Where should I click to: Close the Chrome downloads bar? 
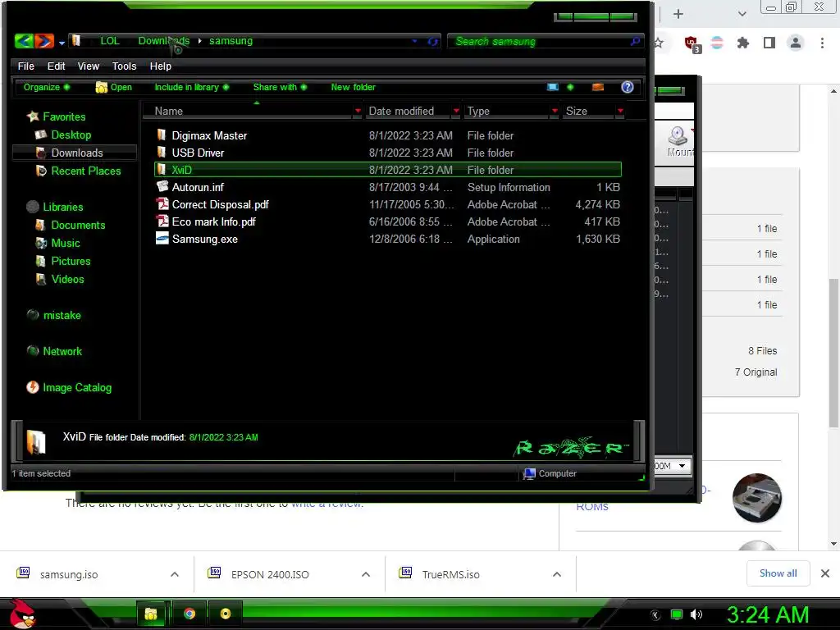(825, 573)
